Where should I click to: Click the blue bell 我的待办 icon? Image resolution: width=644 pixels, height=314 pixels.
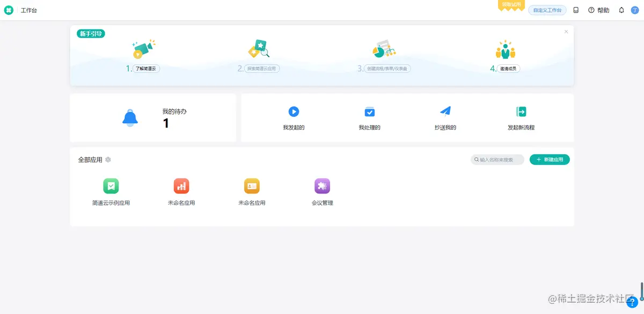click(130, 118)
